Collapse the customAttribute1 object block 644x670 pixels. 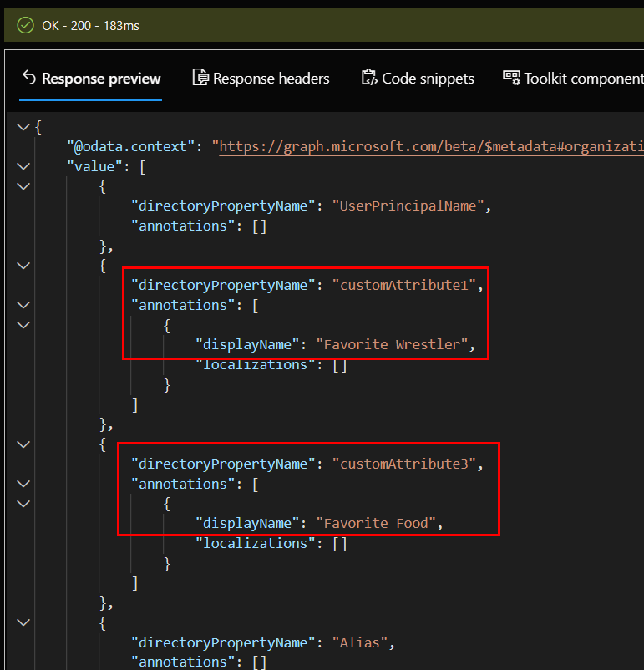[x=23, y=266]
